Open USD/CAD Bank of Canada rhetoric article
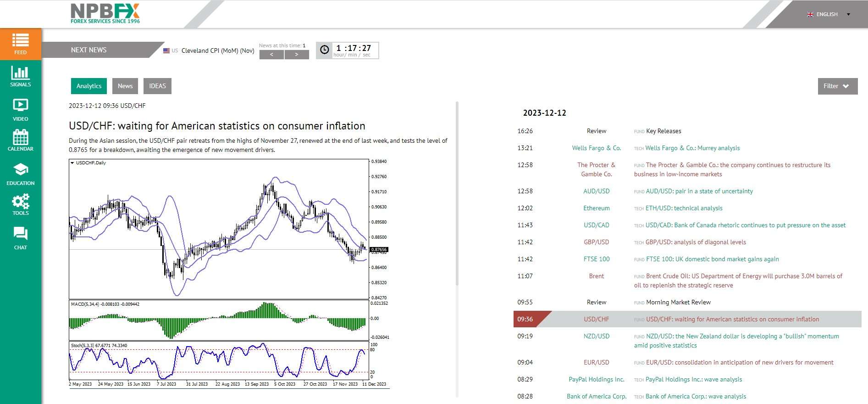 click(x=746, y=225)
